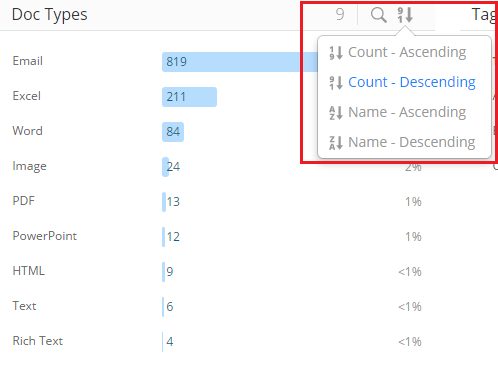Click the total count 9 in header

click(340, 15)
